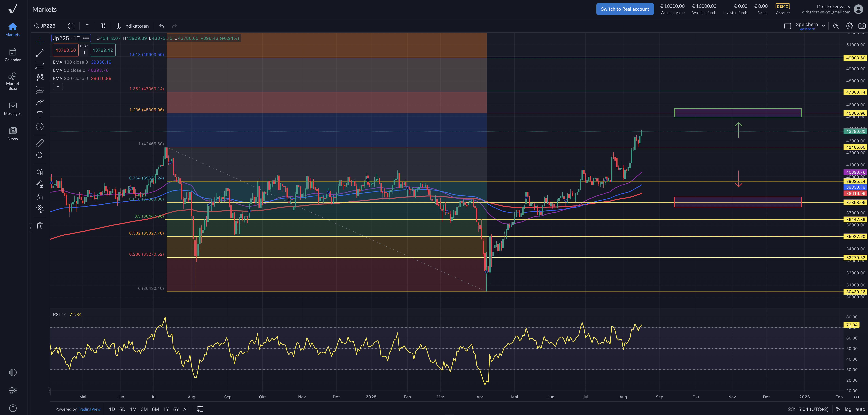Toggle hide all drawings eye icon

(x=40, y=208)
